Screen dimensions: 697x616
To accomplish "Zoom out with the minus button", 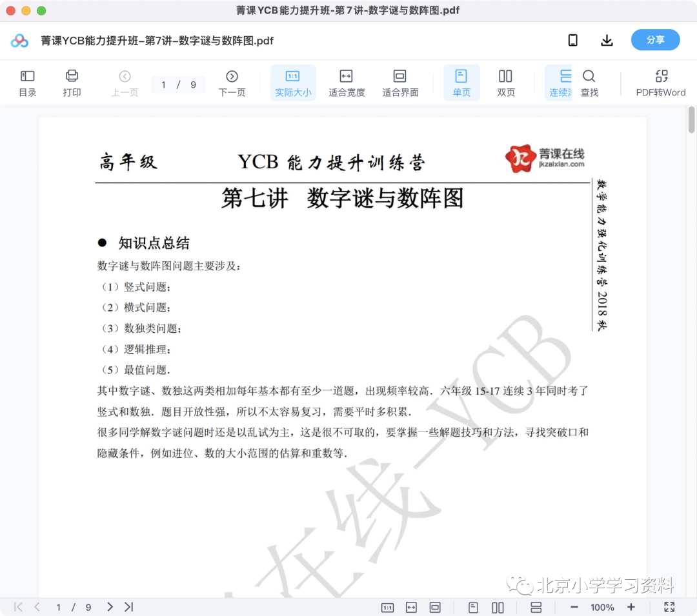I will [574, 607].
